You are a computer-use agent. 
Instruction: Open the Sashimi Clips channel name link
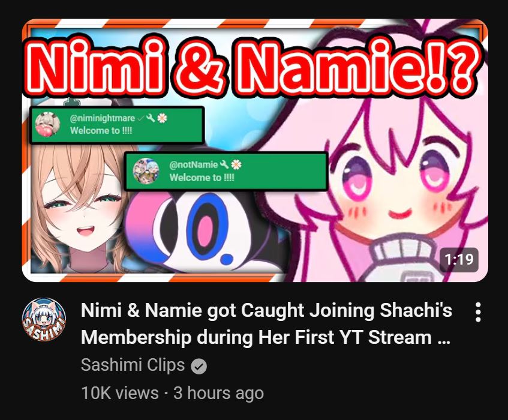pyautogui.click(x=133, y=365)
